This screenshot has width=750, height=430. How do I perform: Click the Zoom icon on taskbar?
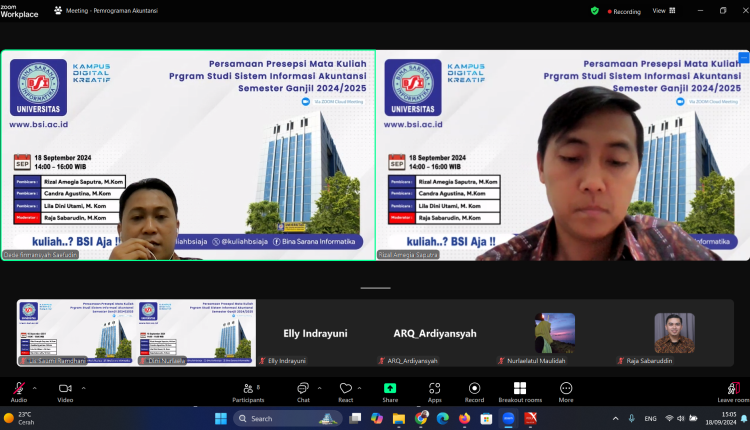click(x=508, y=419)
